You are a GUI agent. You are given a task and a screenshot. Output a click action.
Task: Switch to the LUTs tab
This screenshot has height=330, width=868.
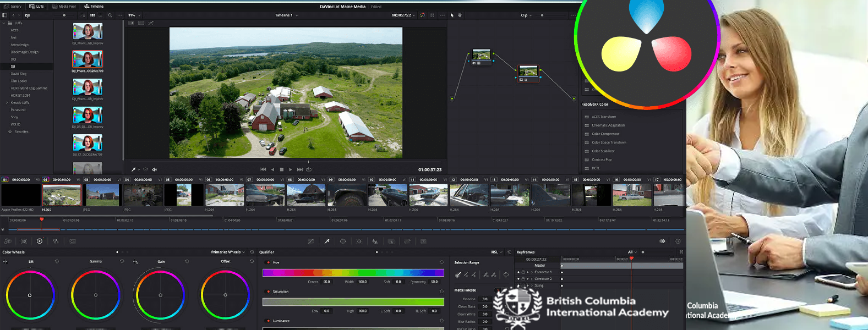37,7
